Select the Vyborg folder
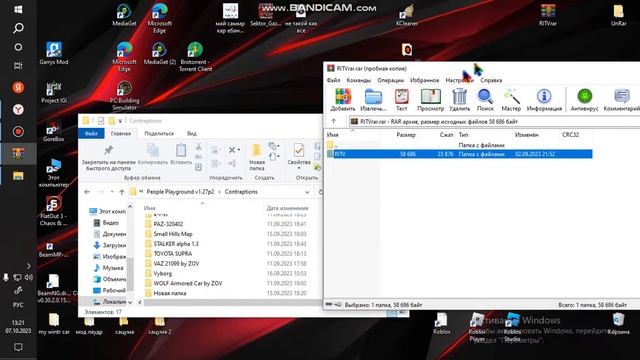The image size is (640, 360). coord(162,273)
